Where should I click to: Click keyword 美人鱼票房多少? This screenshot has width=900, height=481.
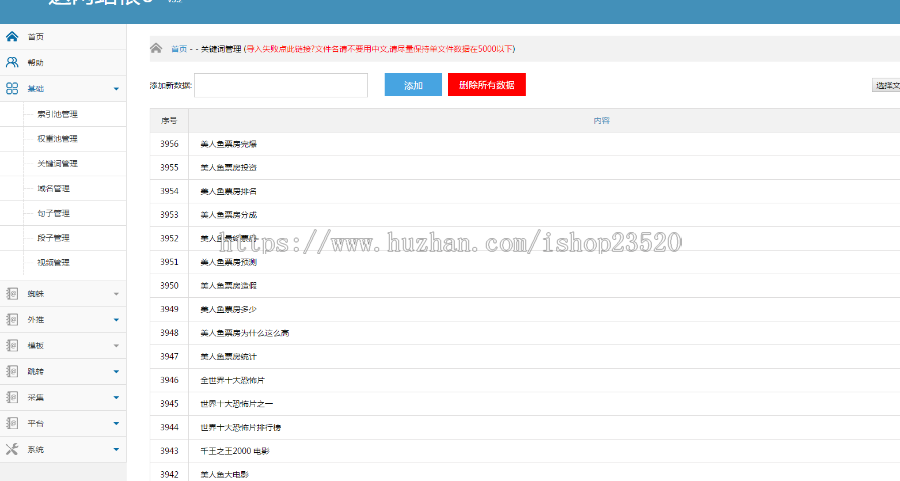pos(228,309)
